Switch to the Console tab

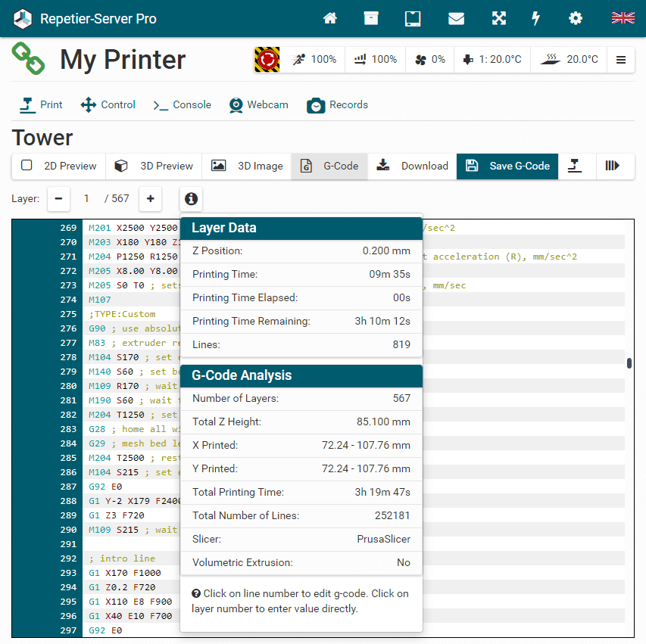coord(182,105)
